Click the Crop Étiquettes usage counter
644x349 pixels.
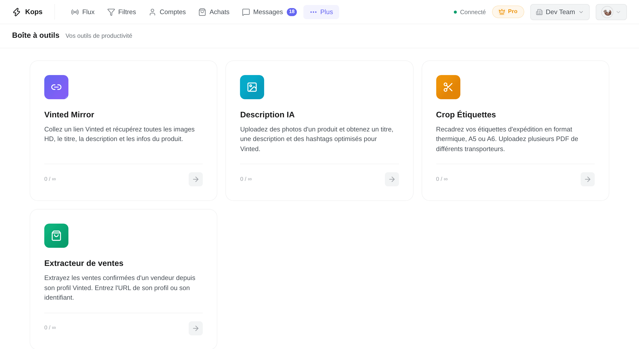click(442, 179)
